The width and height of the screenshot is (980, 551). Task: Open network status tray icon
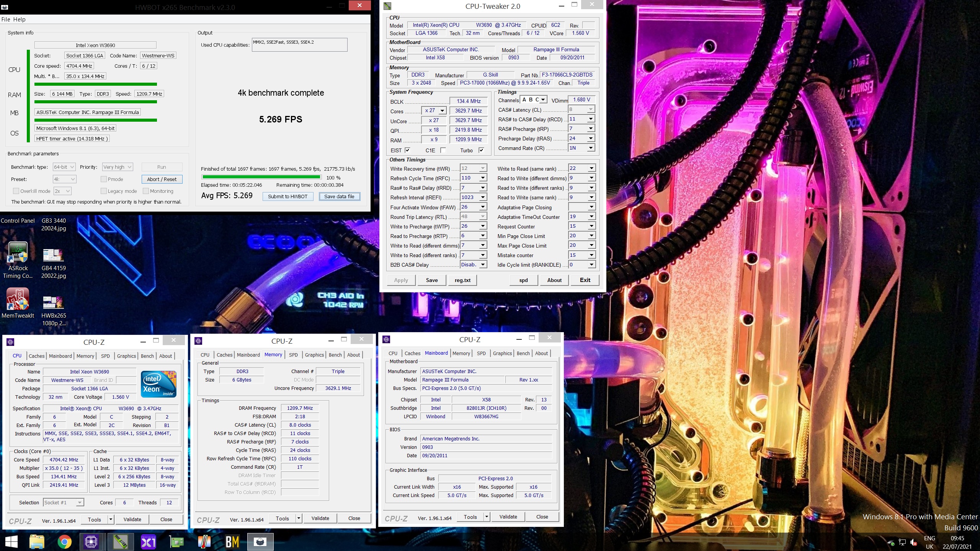tap(902, 543)
